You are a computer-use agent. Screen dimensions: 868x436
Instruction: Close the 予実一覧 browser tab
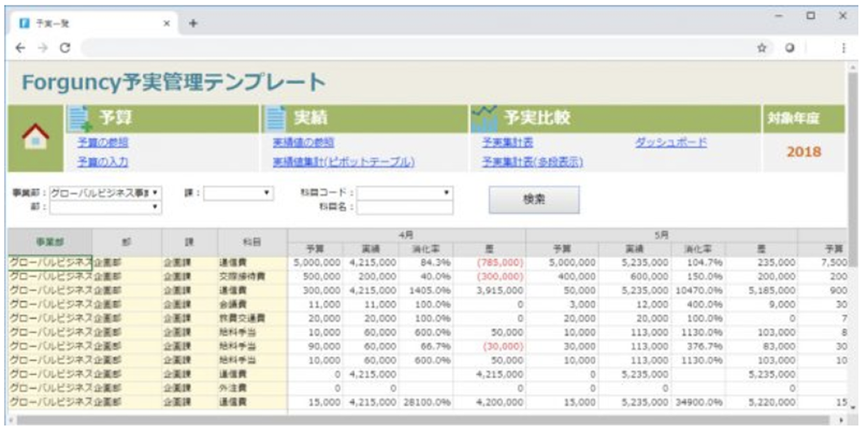click(x=166, y=24)
